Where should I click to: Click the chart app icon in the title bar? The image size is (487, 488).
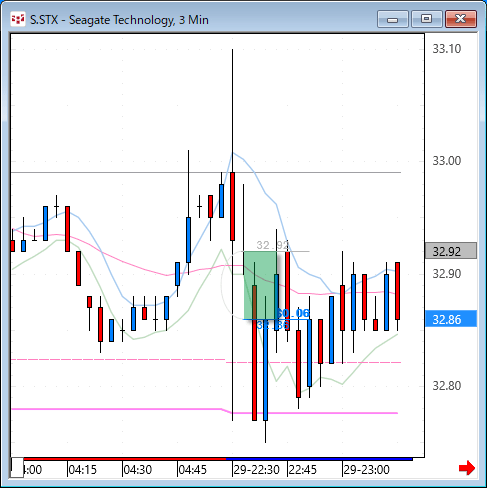18,19
